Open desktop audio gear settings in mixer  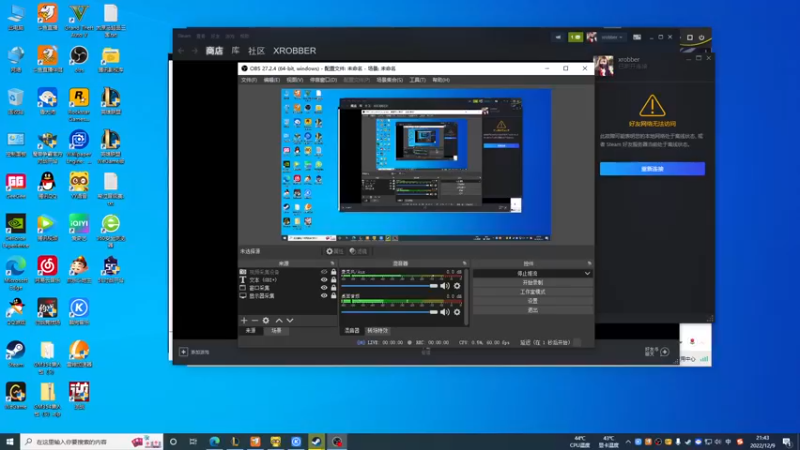[x=457, y=312]
